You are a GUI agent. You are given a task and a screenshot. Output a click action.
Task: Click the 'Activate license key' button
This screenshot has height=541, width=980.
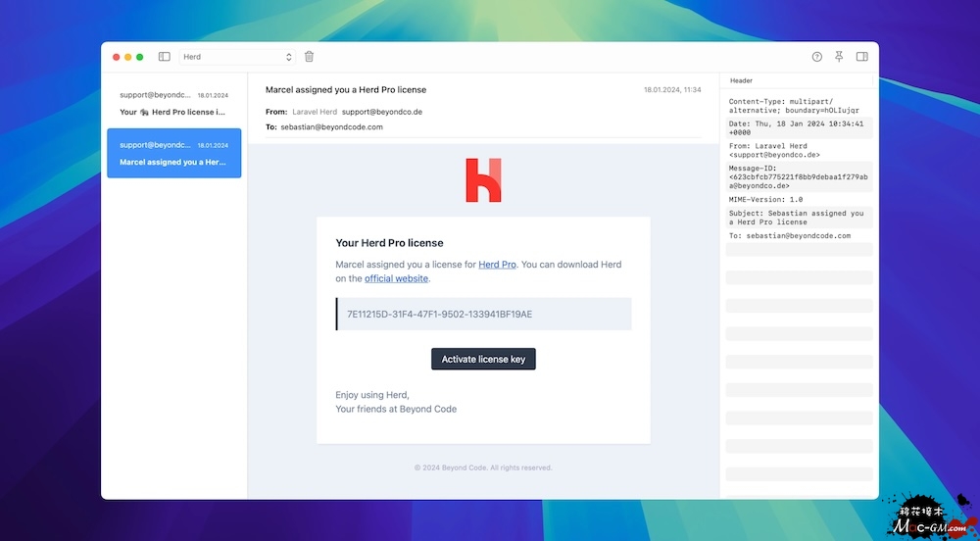point(483,360)
